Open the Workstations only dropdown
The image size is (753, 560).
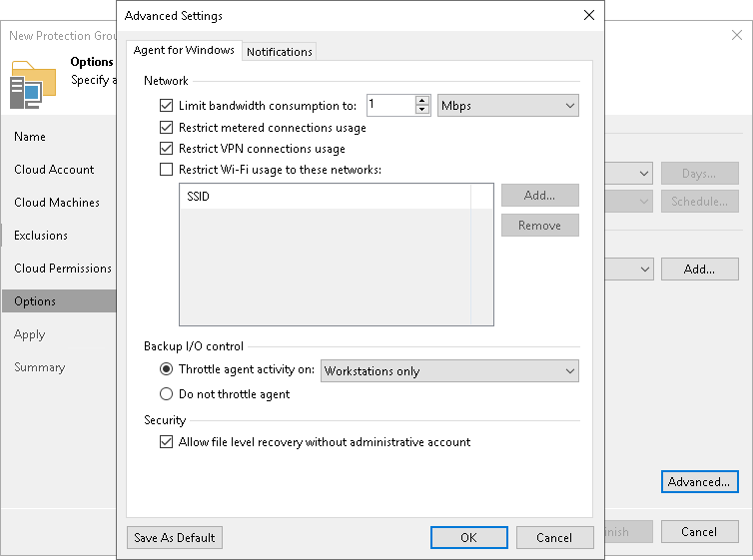point(449,371)
